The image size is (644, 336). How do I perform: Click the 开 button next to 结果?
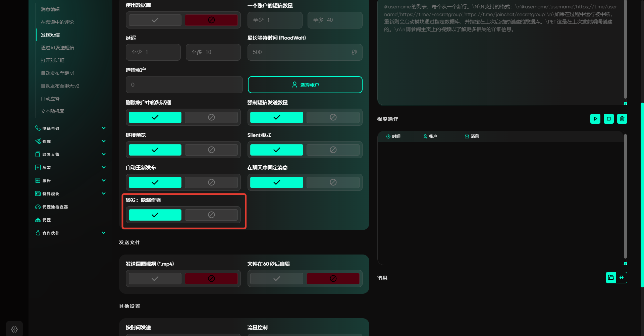click(622, 278)
